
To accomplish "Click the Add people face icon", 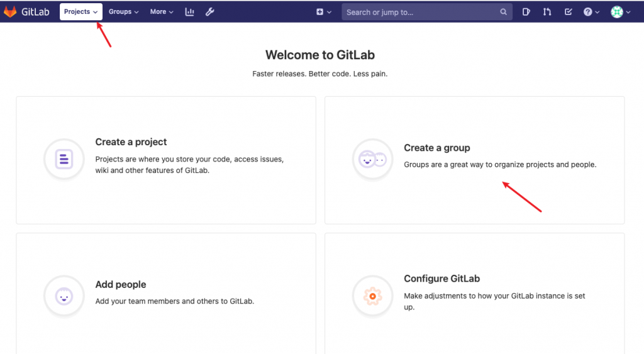I will coord(64,296).
